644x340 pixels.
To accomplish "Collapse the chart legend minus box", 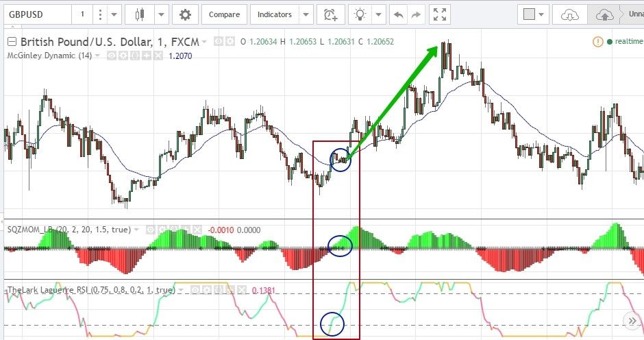I will coord(12,42).
